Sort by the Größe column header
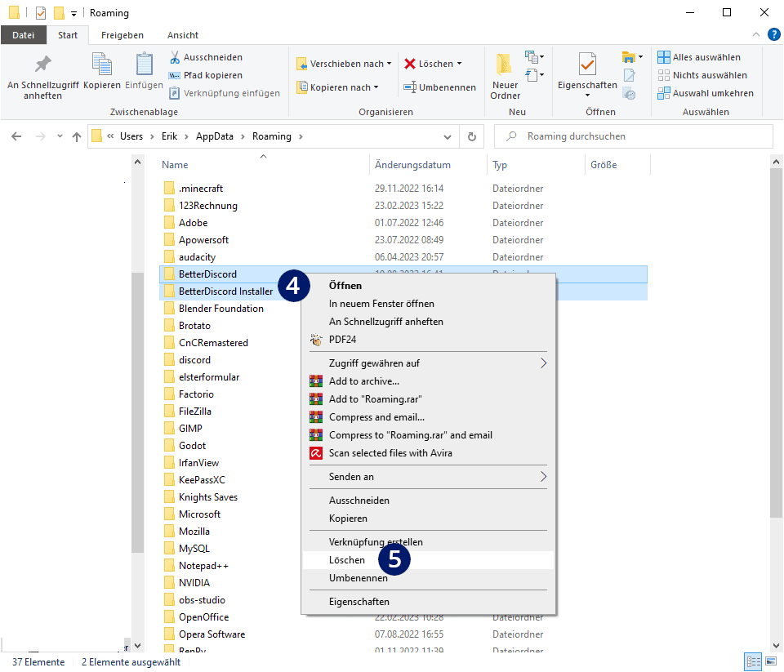The image size is (784, 672). [618, 165]
